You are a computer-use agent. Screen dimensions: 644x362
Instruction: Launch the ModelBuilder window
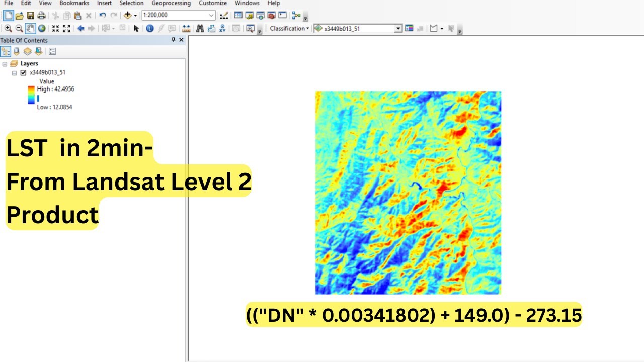pos(296,16)
